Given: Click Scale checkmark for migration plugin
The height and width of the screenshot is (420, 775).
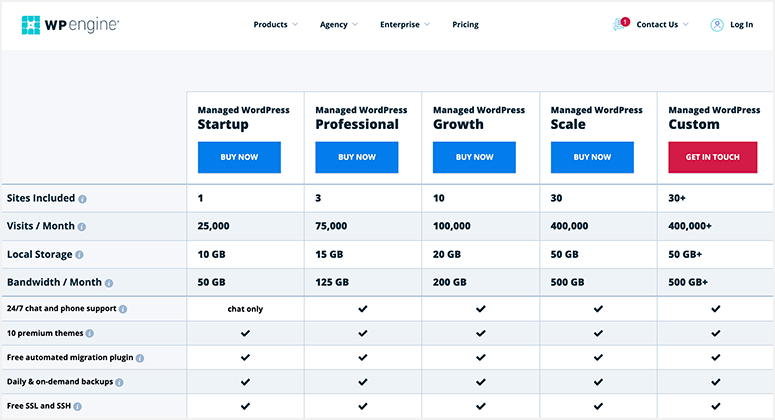Looking at the screenshot, I should click(x=598, y=357).
